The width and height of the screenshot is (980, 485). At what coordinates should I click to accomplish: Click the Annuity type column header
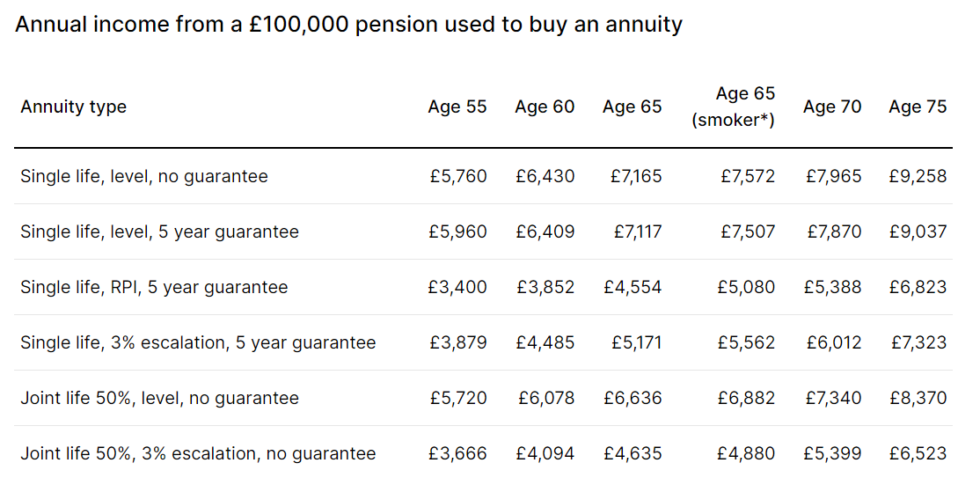pyautogui.click(x=74, y=107)
